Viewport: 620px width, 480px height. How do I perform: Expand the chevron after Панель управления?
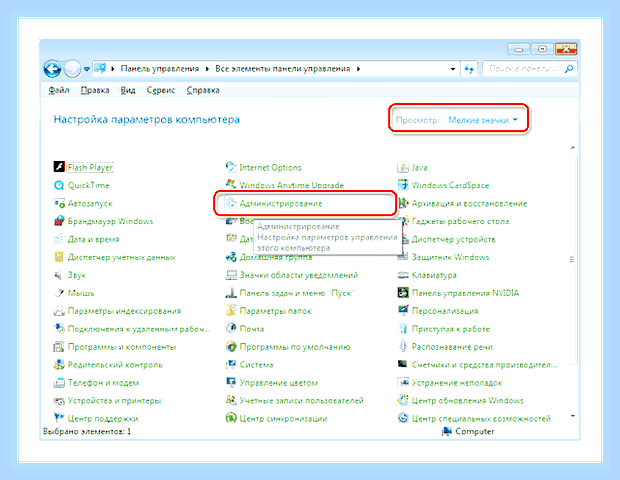[207, 69]
